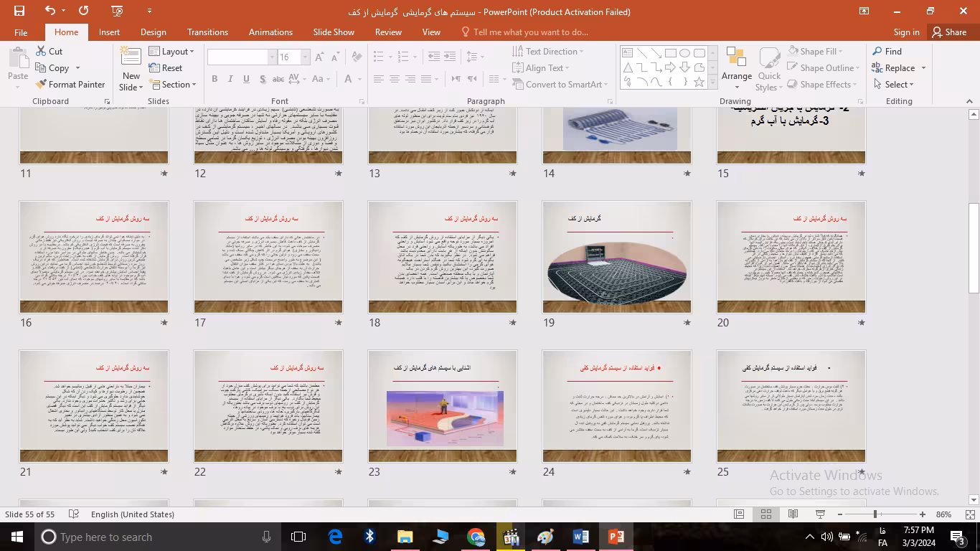The height and width of the screenshot is (551, 980).
Task: Switch to the Design tab
Action: (153, 32)
